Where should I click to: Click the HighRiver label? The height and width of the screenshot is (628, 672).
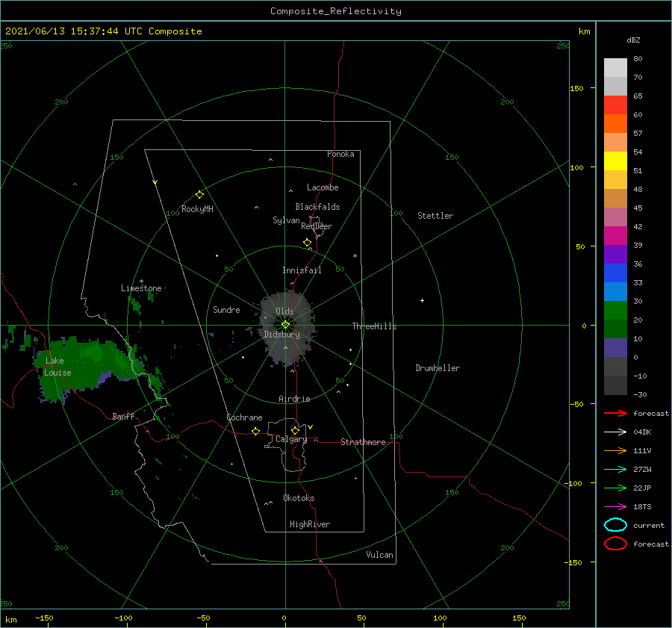click(x=310, y=524)
